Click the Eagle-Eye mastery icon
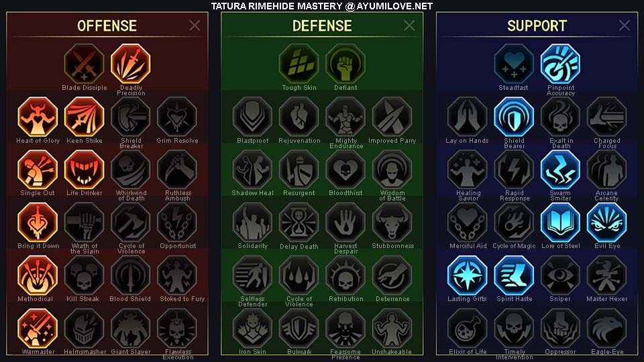The width and height of the screenshot is (644, 362). pos(606,328)
